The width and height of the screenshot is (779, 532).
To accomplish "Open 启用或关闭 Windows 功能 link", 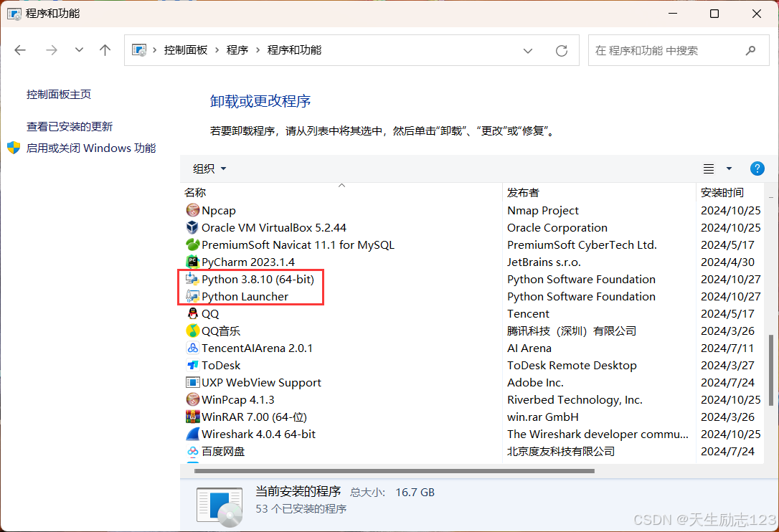I will point(91,148).
